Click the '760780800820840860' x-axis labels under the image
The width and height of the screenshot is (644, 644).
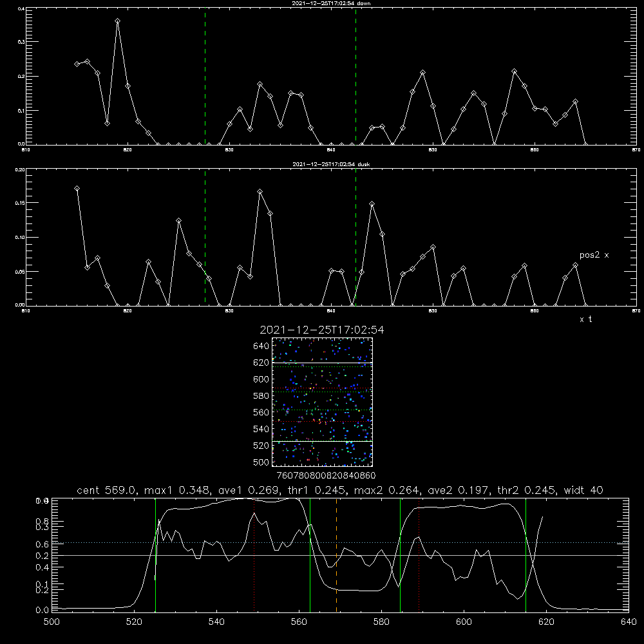326,476
